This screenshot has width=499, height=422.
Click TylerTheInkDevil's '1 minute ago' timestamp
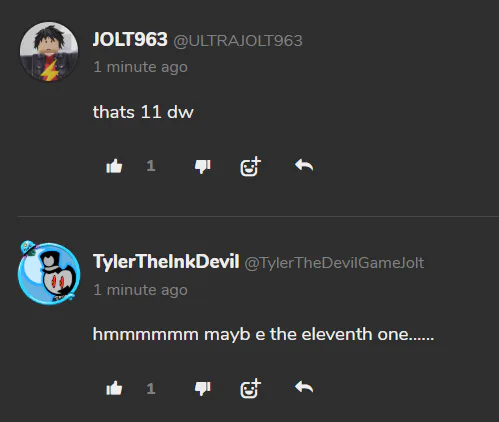[140, 290]
